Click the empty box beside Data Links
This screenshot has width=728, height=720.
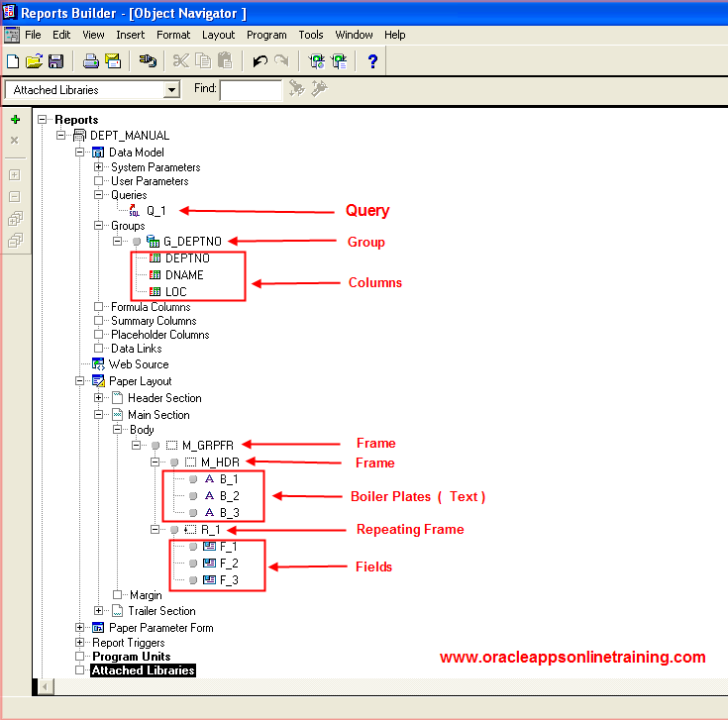pos(98,348)
